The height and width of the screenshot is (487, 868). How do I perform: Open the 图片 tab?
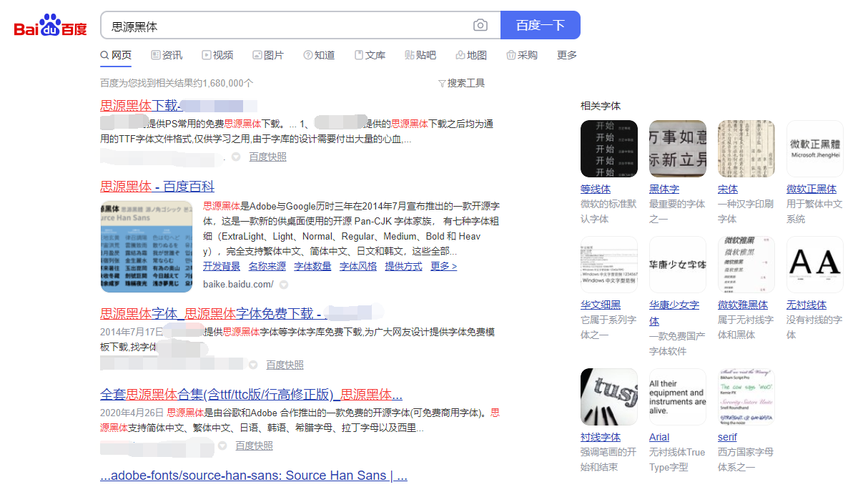click(x=268, y=55)
